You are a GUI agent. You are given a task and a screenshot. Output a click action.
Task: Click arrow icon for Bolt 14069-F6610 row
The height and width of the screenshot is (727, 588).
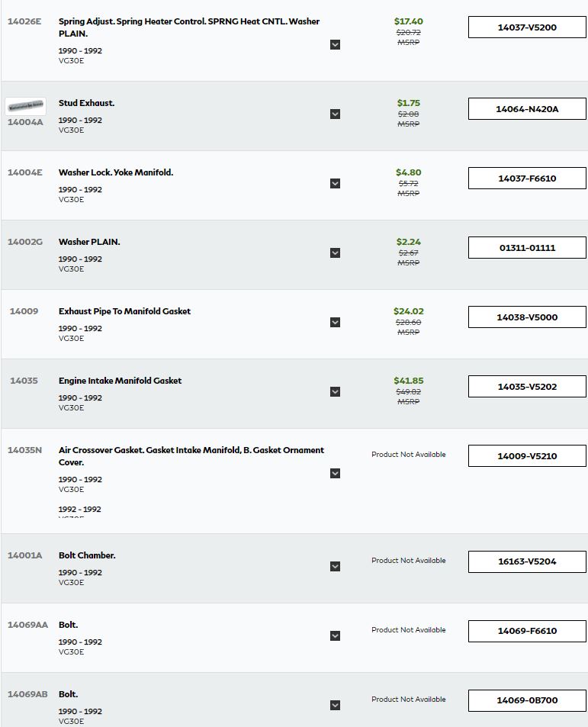pyautogui.click(x=335, y=635)
